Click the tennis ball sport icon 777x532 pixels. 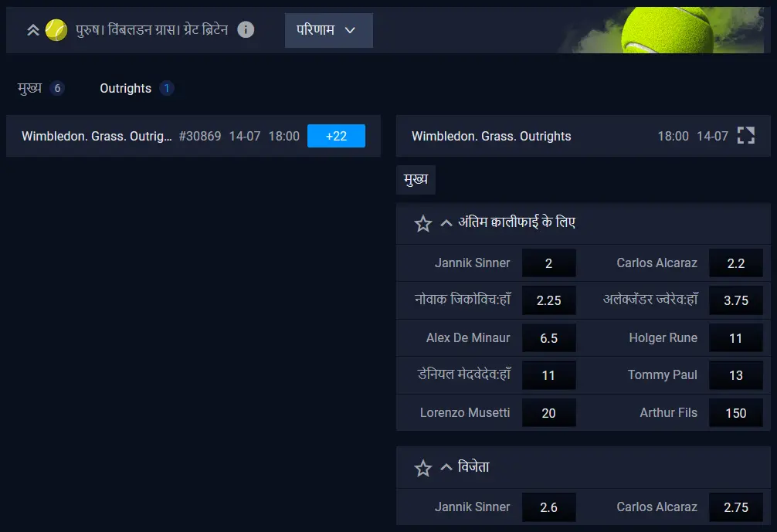coord(56,30)
